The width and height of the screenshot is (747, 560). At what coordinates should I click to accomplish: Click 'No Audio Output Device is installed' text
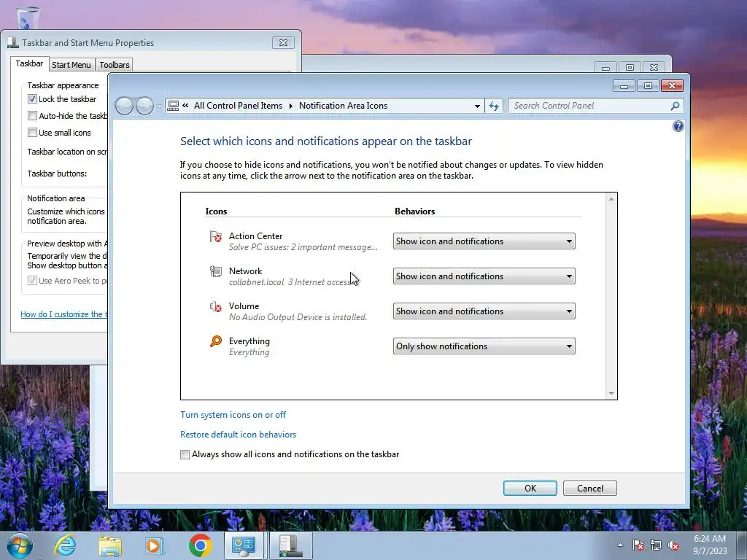pyautogui.click(x=298, y=317)
